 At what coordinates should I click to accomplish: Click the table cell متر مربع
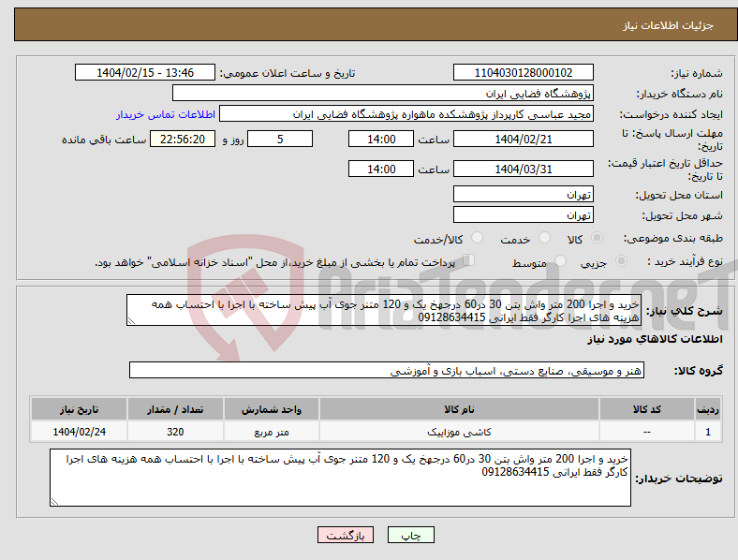pos(271,432)
